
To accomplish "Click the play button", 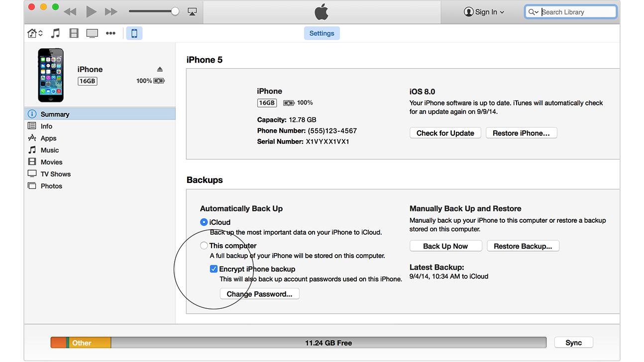I will [91, 11].
